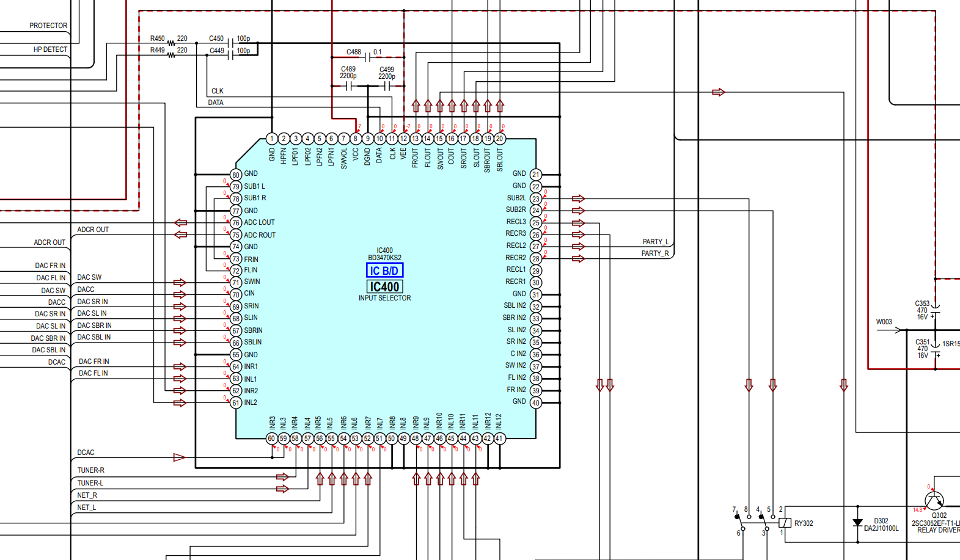Select the NET_R input label
The width and height of the screenshot is (960, 560).
pos(87,495)
